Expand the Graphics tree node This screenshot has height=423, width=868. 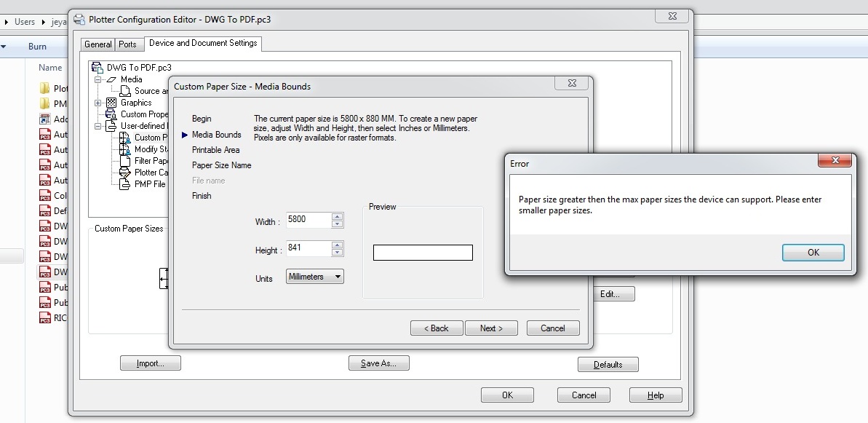(97, 103)
